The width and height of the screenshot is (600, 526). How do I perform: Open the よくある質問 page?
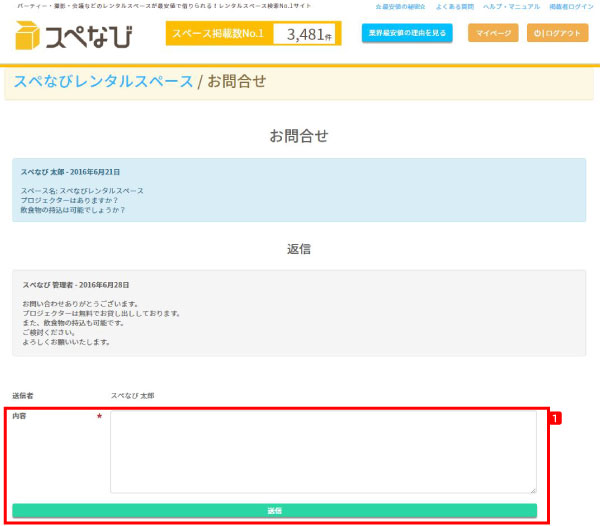coord(454,6)
